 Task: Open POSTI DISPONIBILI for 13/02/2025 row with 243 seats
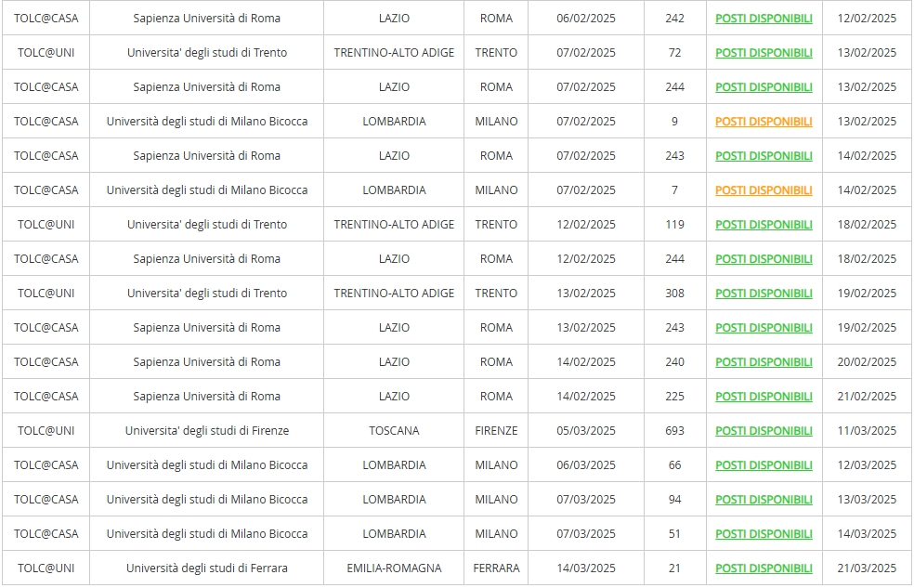[764, 328]
